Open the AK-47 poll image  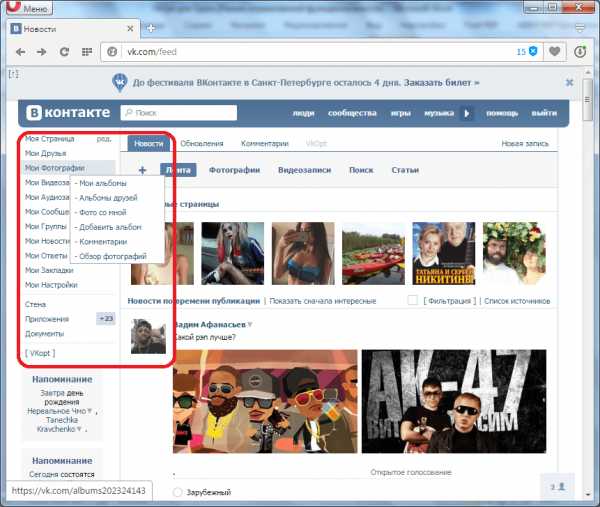pos(454,401)
